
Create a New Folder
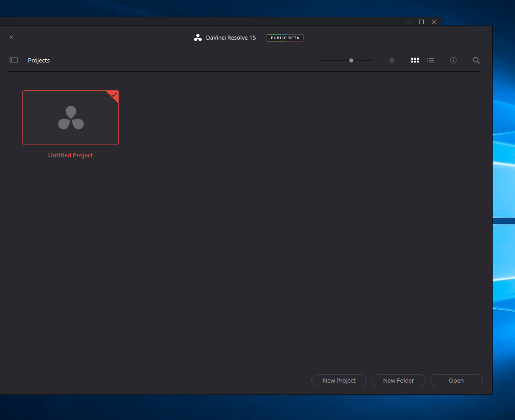tap(399, 380)
